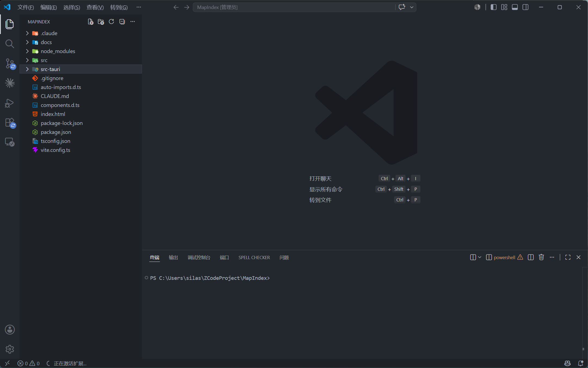This screenshot has height=368, width=588.
Task: Open the Remote Explorer view
Action: [10, 142]
